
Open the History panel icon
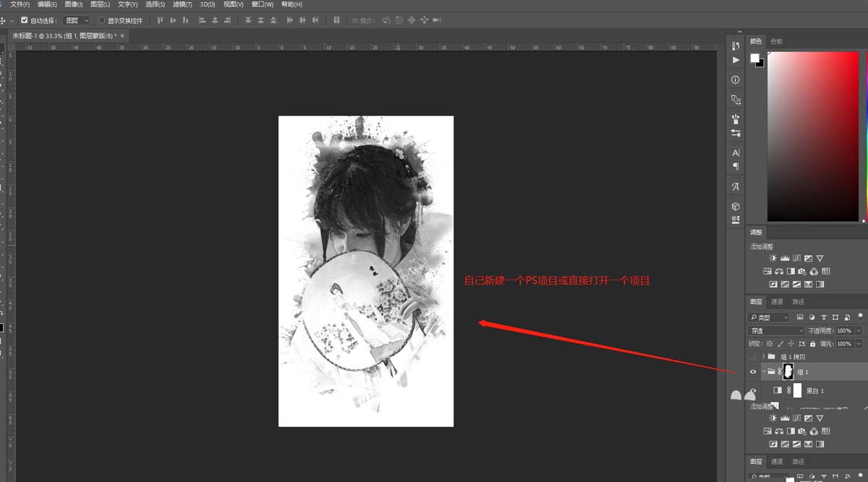[x=736, y=46]
